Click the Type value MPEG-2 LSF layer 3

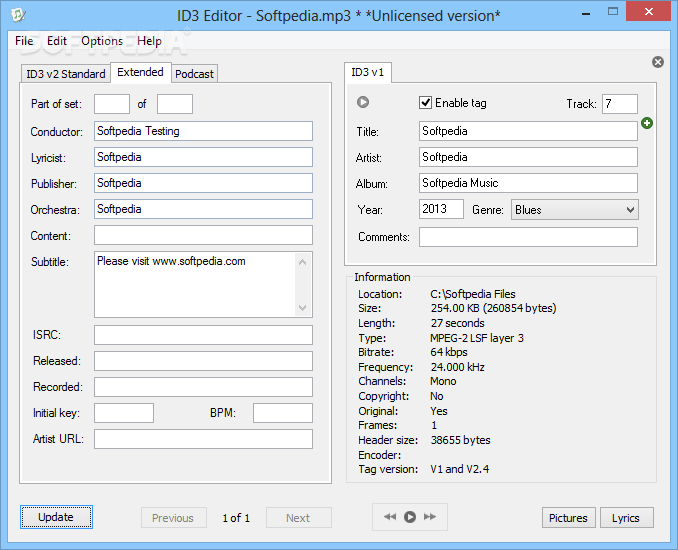477,338
